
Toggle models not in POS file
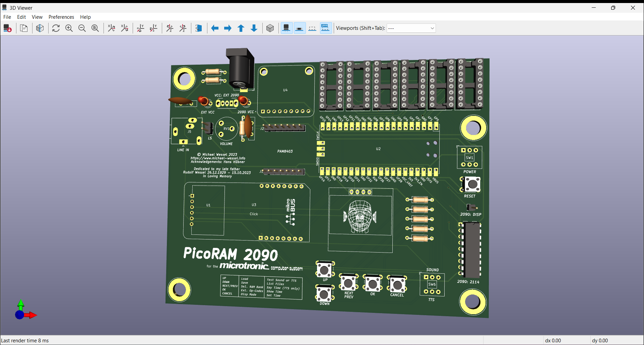(x=326, y=28)
